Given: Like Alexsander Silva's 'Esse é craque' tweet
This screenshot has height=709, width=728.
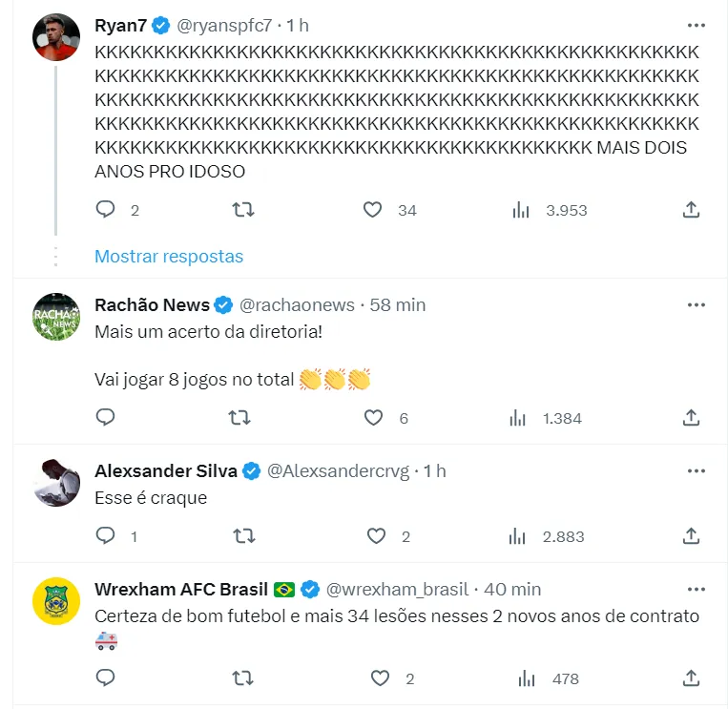Looking at the screenshot, I should click(378, 536).
